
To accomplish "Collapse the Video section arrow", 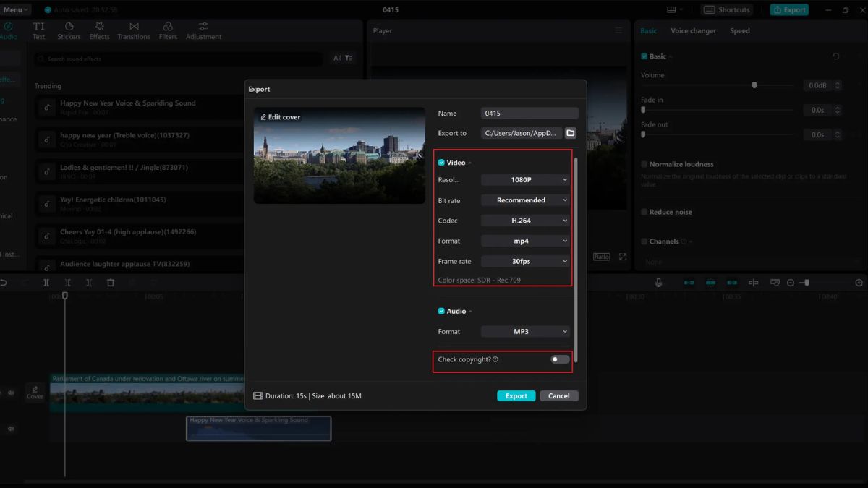I will click(470, 163).
